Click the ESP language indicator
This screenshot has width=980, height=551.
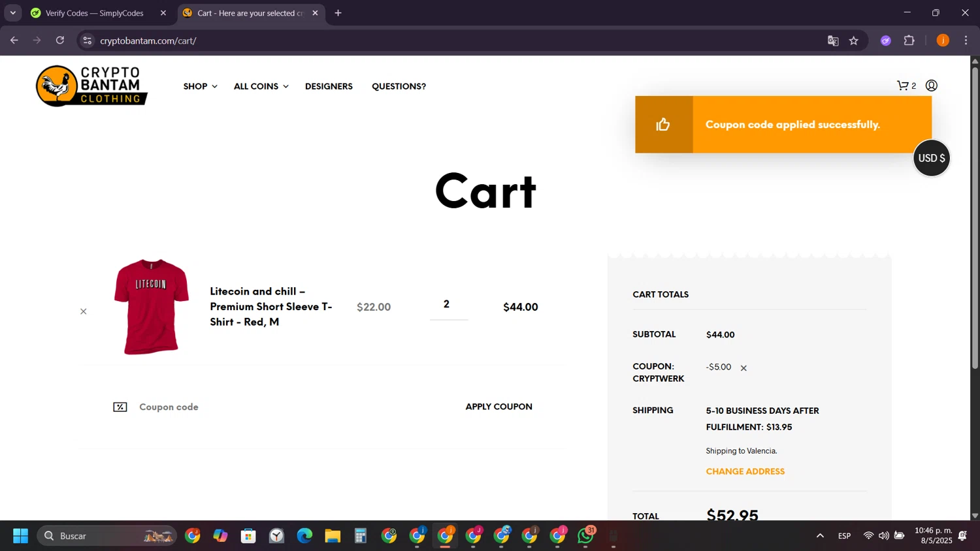(845, 536)
